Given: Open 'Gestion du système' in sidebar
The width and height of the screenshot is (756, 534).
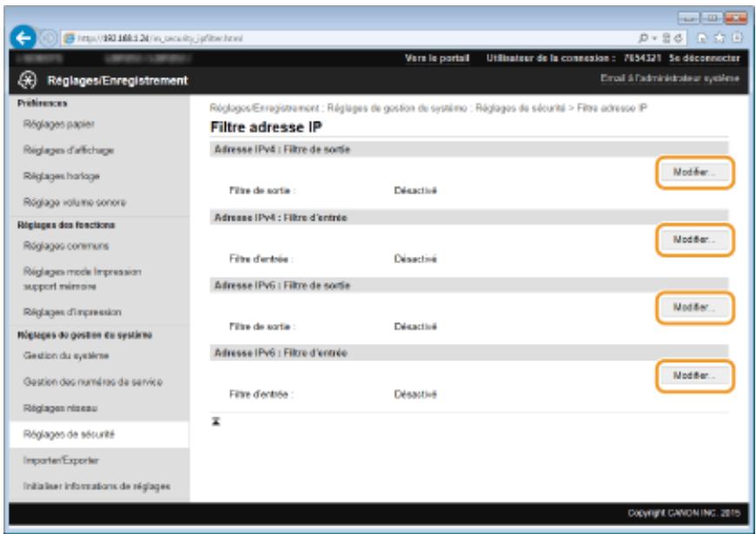Looking at the screenshot, I should click(x=66, y=356).
